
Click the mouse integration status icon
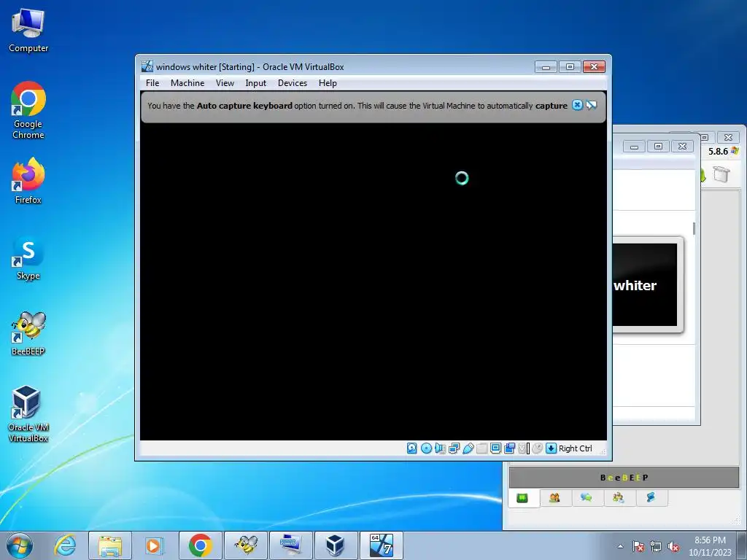click(x=538, y=448)
